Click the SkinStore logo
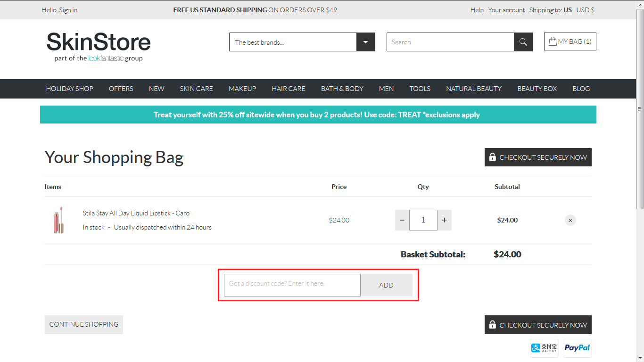 (x=99, y=47)
